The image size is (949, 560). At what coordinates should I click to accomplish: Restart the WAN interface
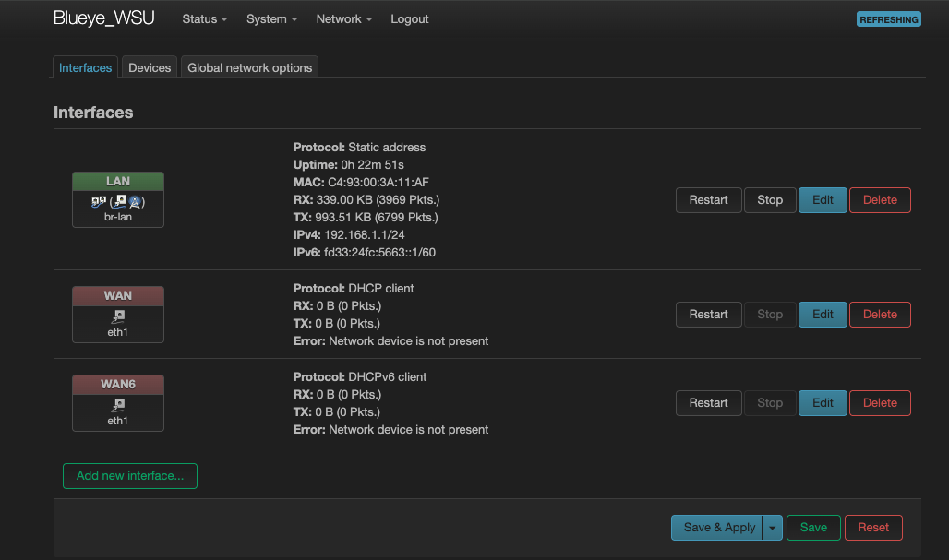[708, 315]
